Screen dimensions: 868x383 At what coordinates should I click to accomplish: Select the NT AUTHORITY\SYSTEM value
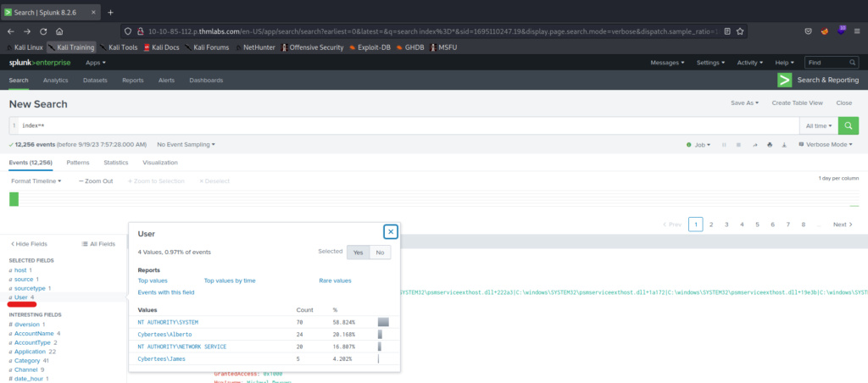[168, 322]
